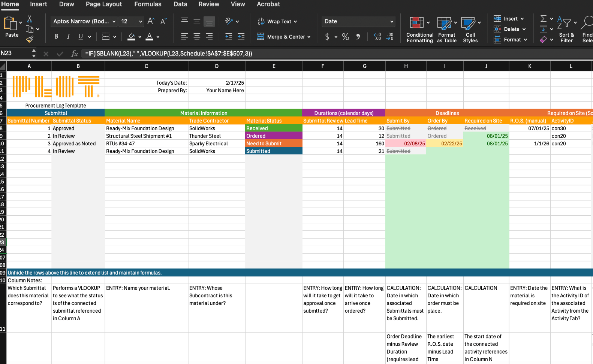Viewport: 593px width, 364px height.
Task: Toggle Bold formatting
Action: (x=56, y=37)
